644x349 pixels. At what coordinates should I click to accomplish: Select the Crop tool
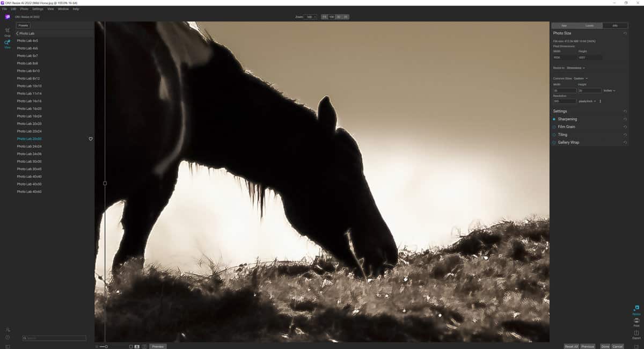click(x=8, y=32)
